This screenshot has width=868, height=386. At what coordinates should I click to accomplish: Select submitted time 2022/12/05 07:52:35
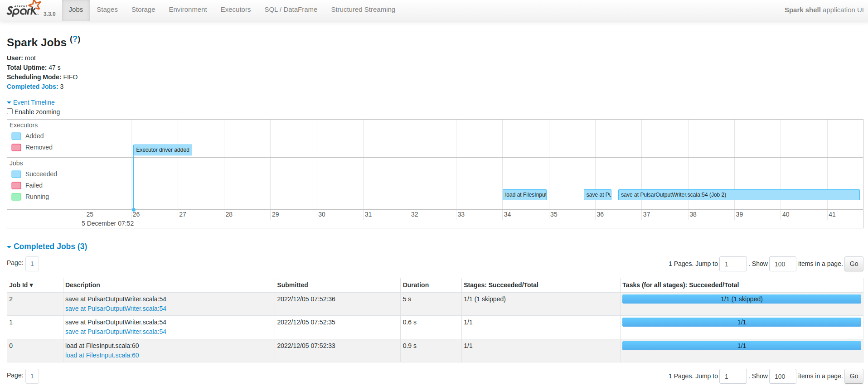point(306,322)
